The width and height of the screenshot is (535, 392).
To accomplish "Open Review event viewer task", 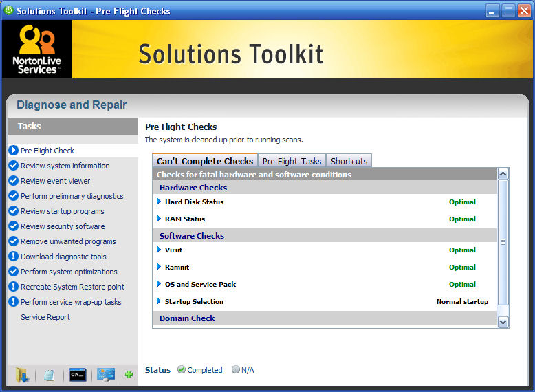I will point(55,181).
